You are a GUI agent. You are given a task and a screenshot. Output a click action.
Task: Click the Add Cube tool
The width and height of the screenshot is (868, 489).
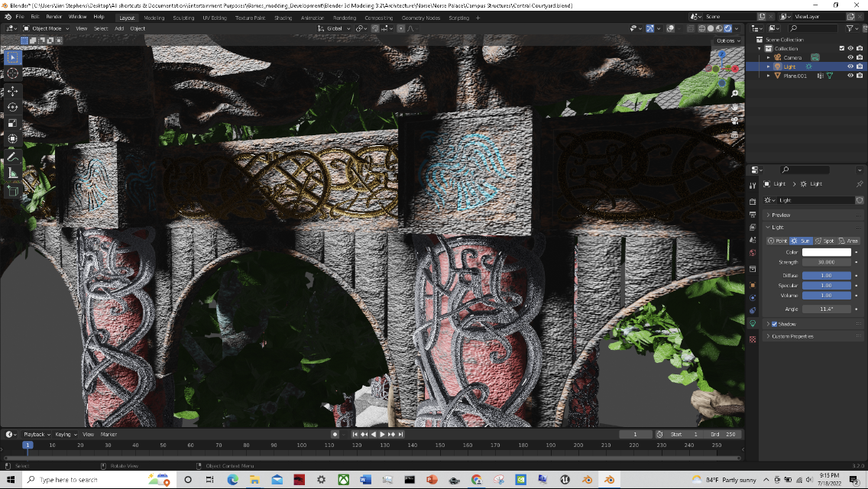tap(13, 190)
